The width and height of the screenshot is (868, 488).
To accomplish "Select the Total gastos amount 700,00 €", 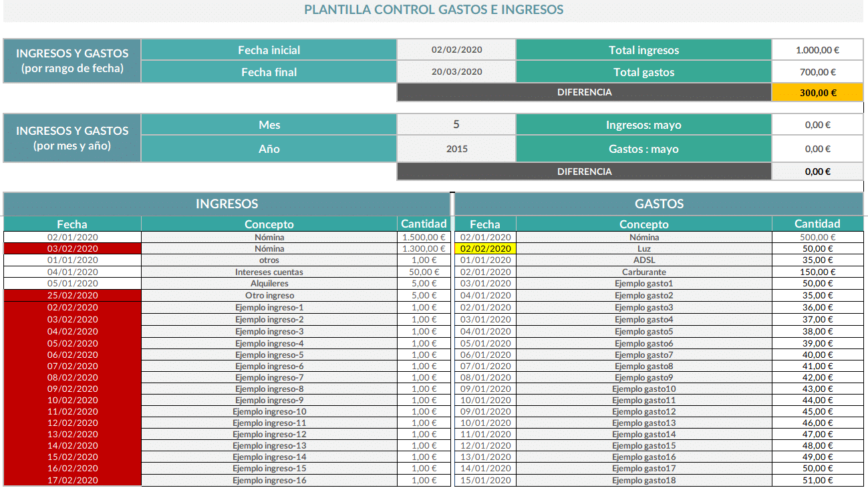I will pyautogui.click(x=817, y=72).
